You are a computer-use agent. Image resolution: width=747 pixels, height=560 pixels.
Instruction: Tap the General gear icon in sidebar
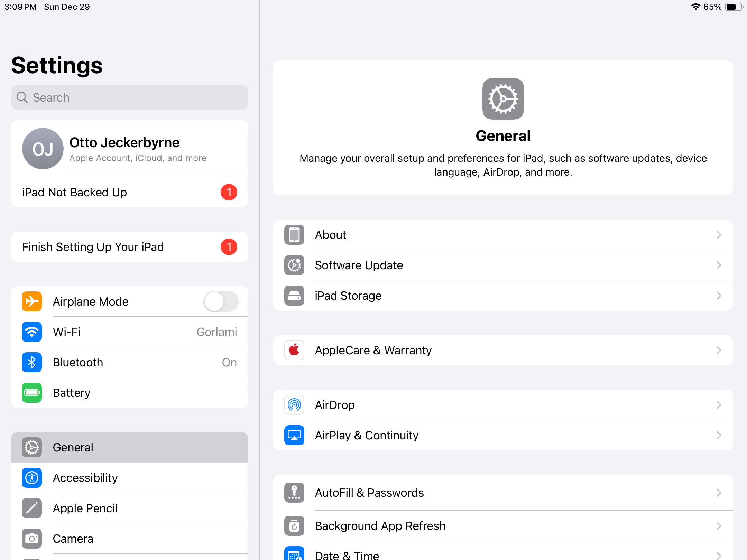point(32,447)
